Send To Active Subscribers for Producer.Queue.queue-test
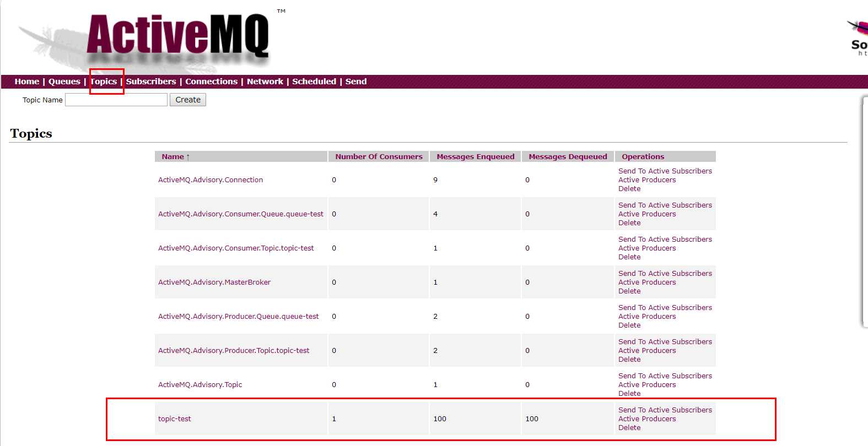Image resolution: width=868 pixels, height=446 pixels. [665, 308]
